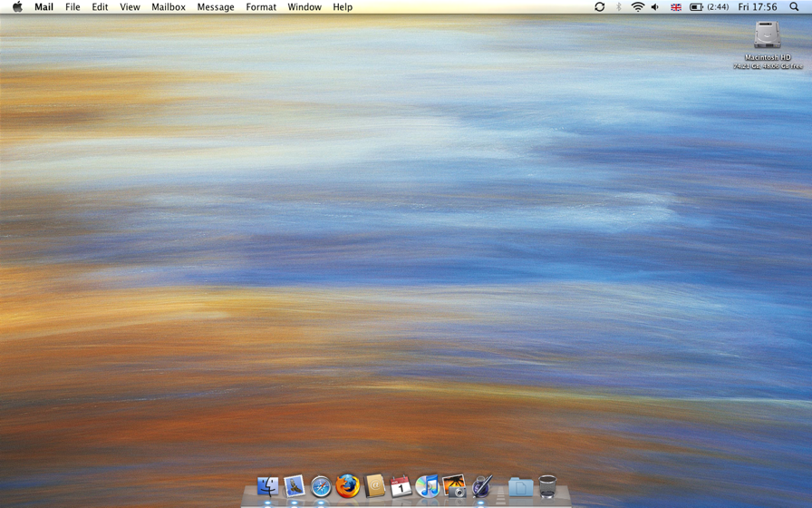Open Finder from the dock

(x=267, y=487)
